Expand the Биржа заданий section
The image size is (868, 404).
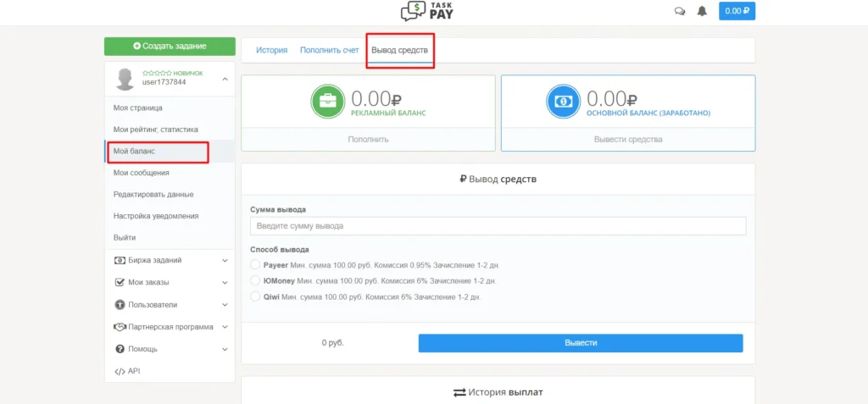point(225,260)
